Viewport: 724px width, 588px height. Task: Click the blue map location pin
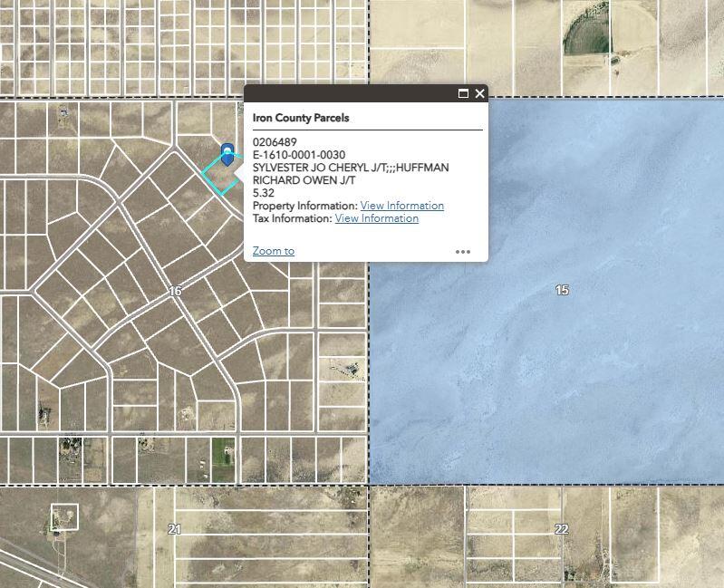pyautogui.click(x=227, y=153)
